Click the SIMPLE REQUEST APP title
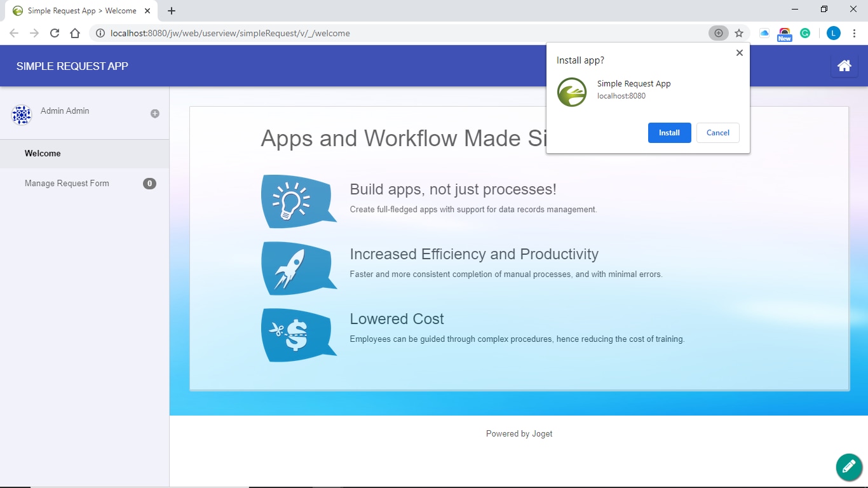Image resolution: width=868 pixels, height=488 pixels. 72,66
